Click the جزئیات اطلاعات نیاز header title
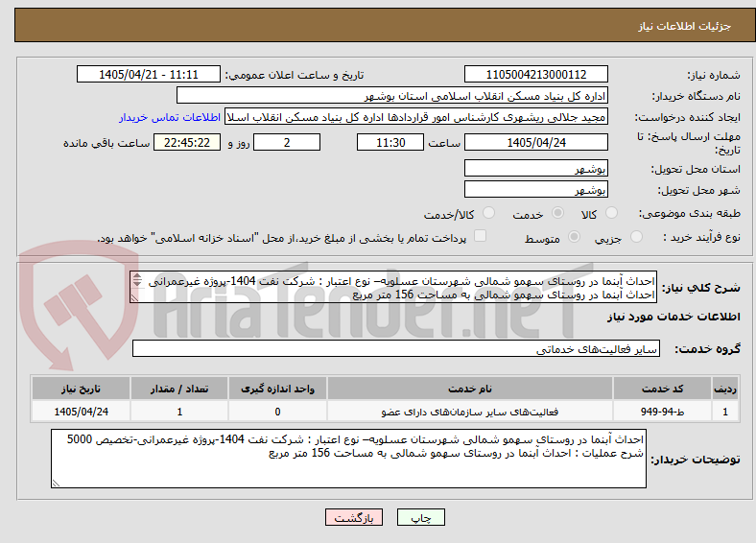 (x=685, y=26)
